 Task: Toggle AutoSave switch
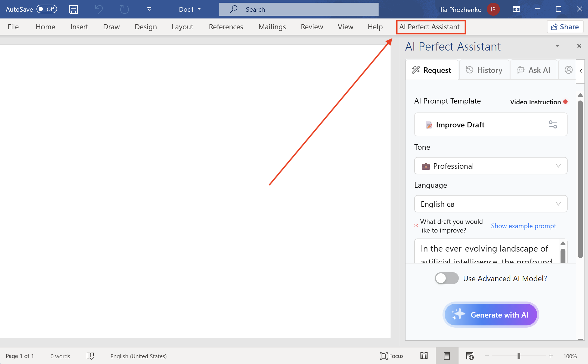click(47, 9)
